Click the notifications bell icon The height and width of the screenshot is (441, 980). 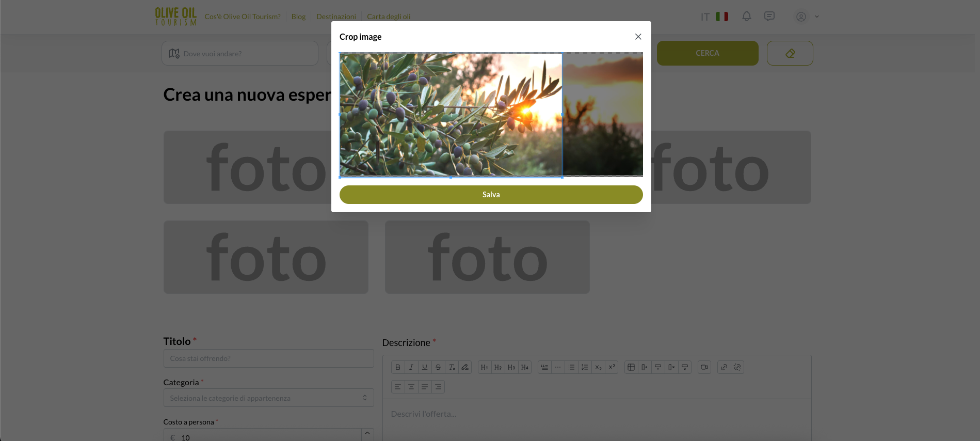(x=746, y=17)
